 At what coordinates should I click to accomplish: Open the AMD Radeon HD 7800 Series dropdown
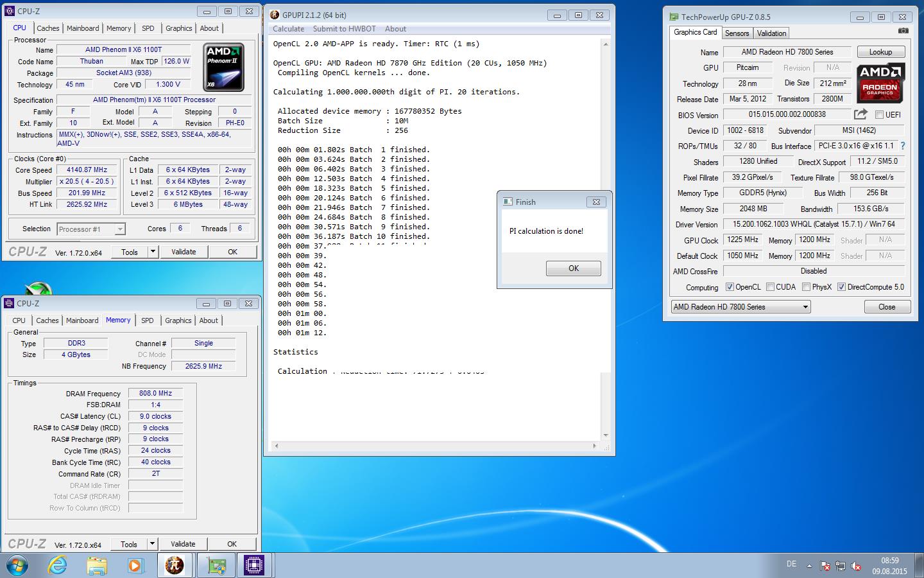(x=741, y=307)
